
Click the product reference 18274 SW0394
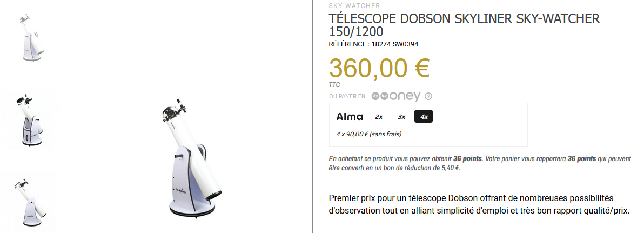(373, 44)
